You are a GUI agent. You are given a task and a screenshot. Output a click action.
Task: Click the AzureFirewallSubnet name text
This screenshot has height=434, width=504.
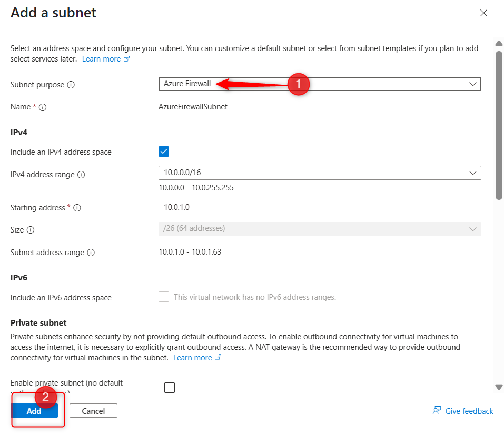[x=193, y=107]
